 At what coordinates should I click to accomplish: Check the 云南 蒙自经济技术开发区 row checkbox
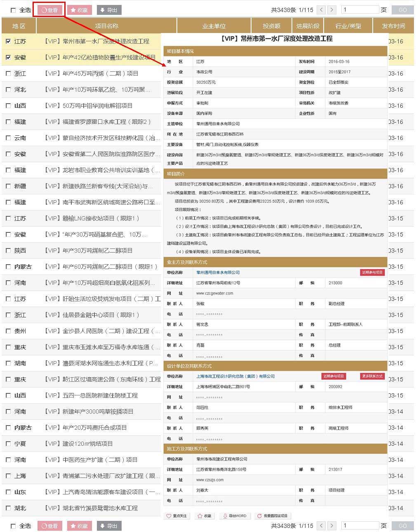(x=8, y=138)
